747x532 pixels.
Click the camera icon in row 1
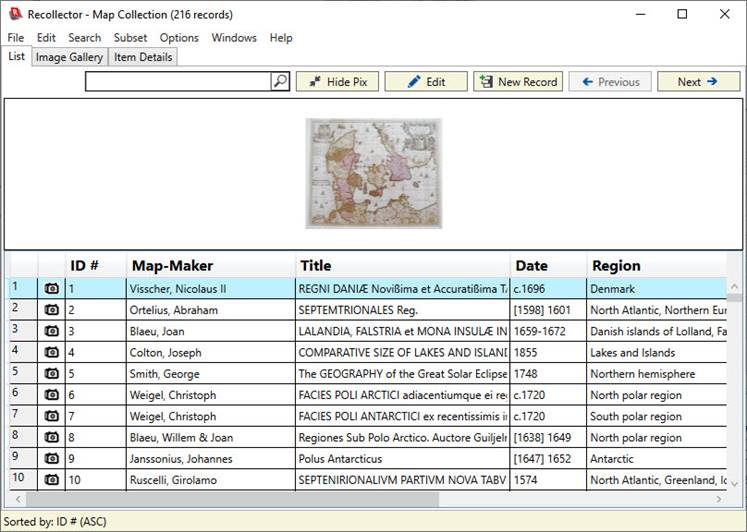51,288
